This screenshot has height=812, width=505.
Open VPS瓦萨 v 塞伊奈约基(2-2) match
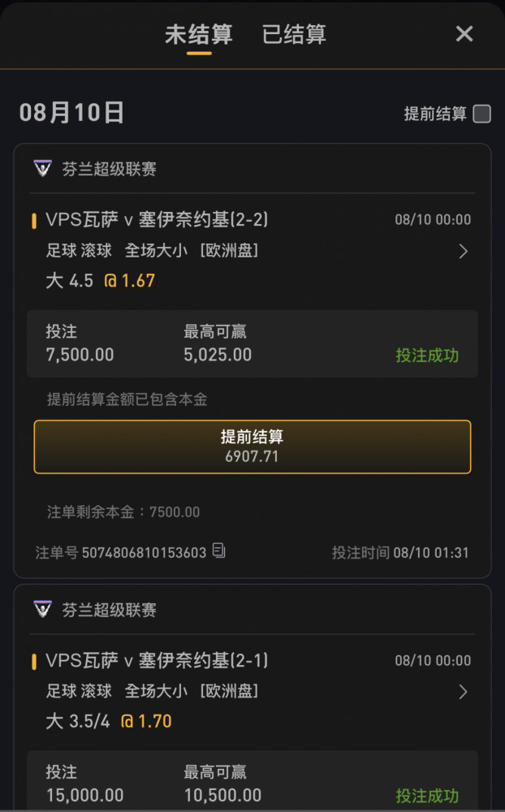(x=157, y=219)
